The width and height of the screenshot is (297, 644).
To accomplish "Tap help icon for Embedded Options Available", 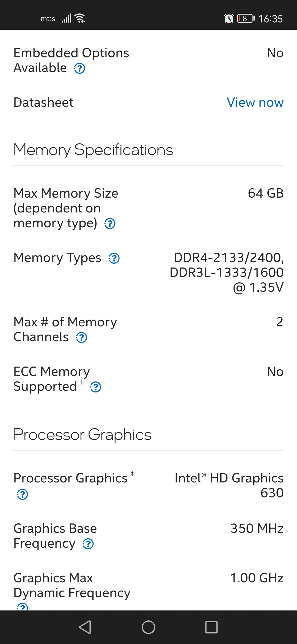I will [79, 68].
